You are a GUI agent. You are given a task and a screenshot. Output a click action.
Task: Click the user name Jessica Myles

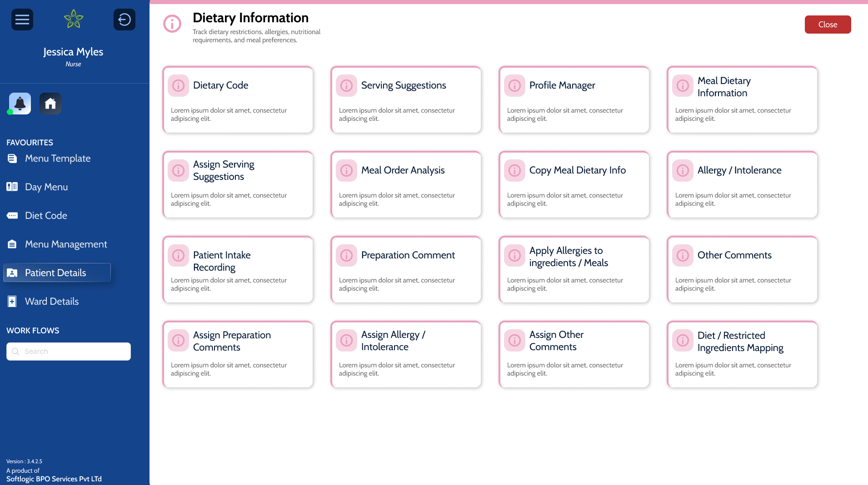73,52
